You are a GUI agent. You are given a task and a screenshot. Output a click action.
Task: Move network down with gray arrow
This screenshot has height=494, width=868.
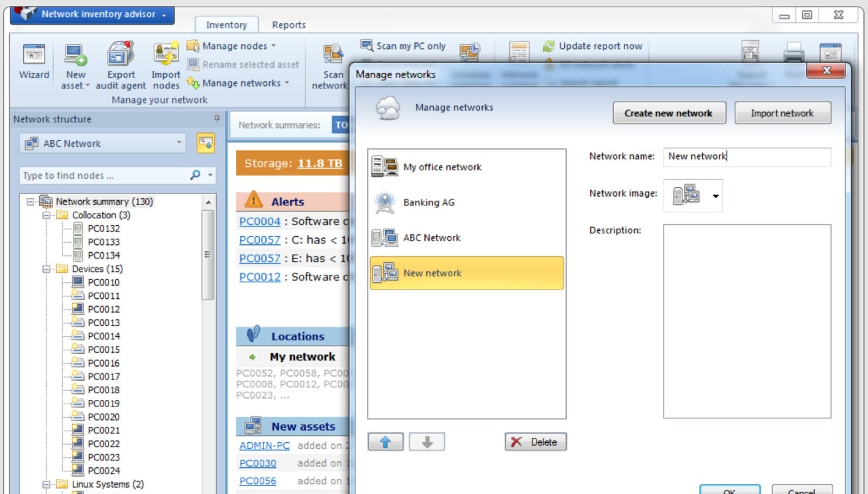427,442
